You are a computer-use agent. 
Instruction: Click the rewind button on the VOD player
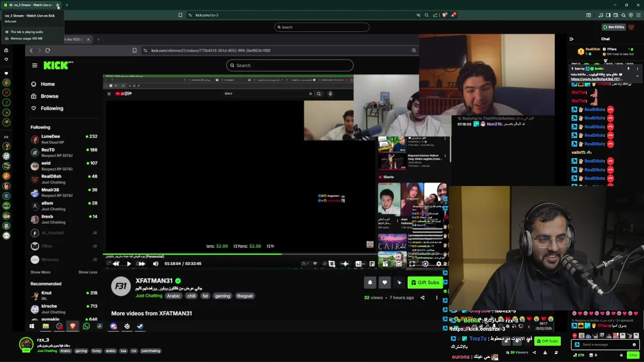[x=116, y=263]
